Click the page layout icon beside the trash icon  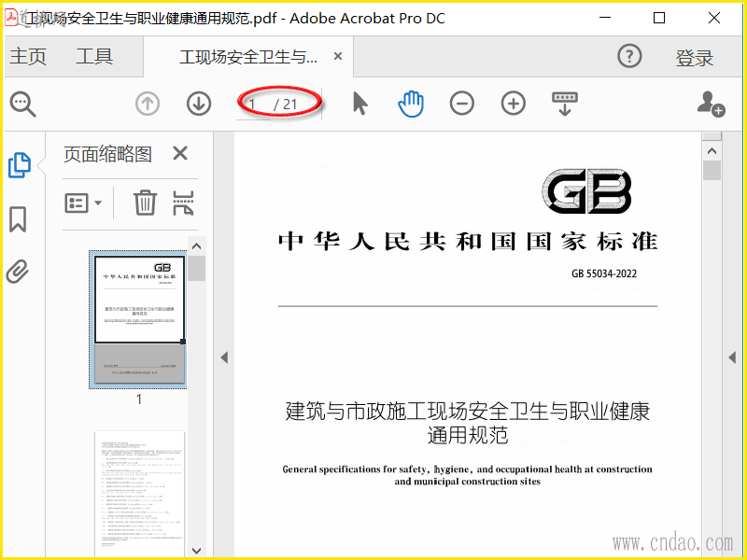[x=183, y=203]
